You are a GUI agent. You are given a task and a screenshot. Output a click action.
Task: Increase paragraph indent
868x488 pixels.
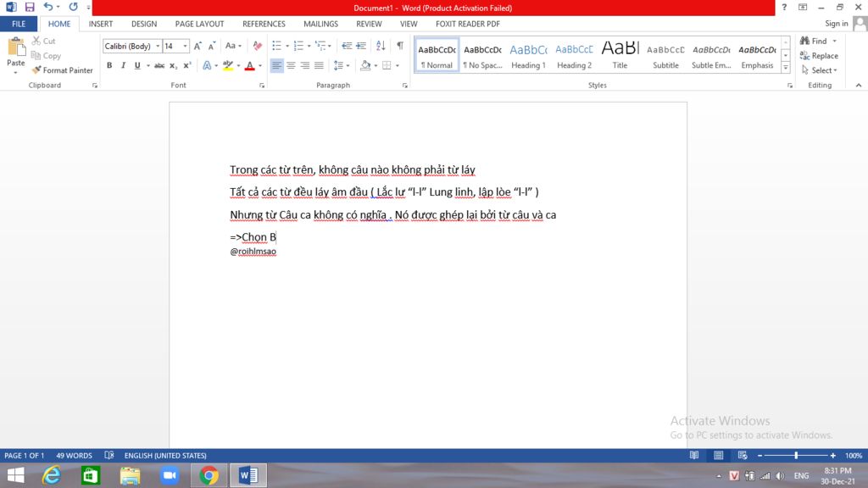pyautogui.click(x=361, y=46)
